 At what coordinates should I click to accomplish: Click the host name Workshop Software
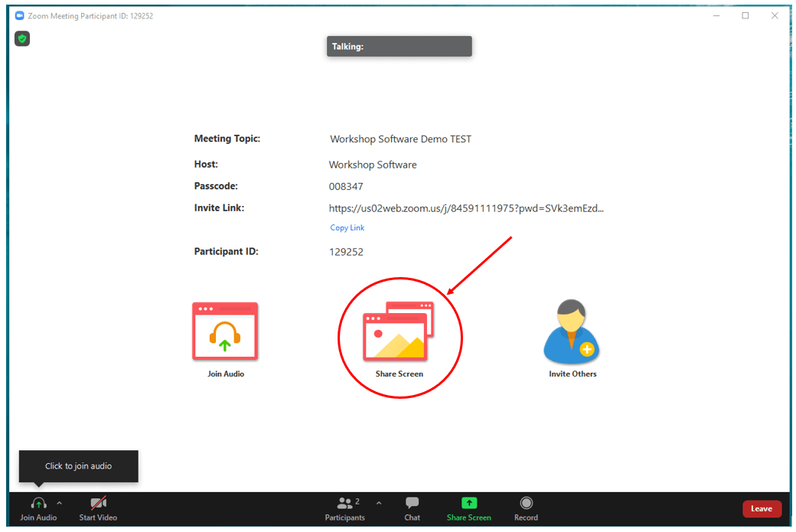pyautogui.click(x=373, y=165)
